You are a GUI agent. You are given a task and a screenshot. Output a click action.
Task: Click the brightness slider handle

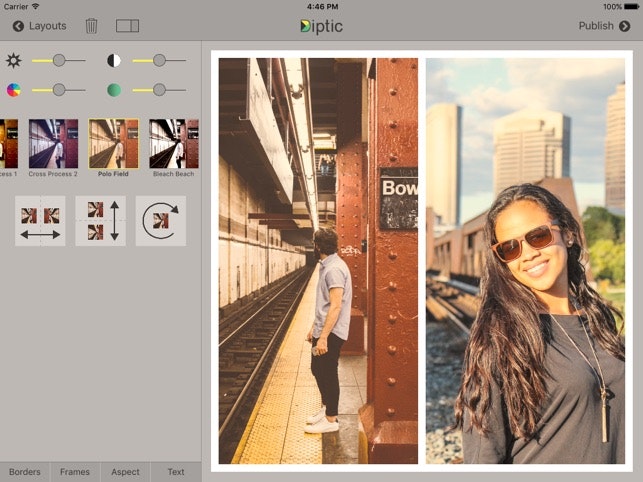point(59,61)
